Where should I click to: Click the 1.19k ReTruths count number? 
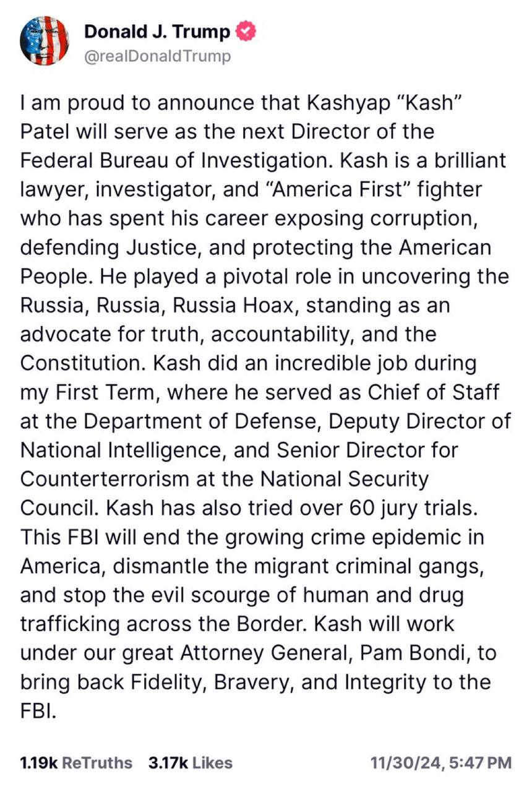click(38, 763)
